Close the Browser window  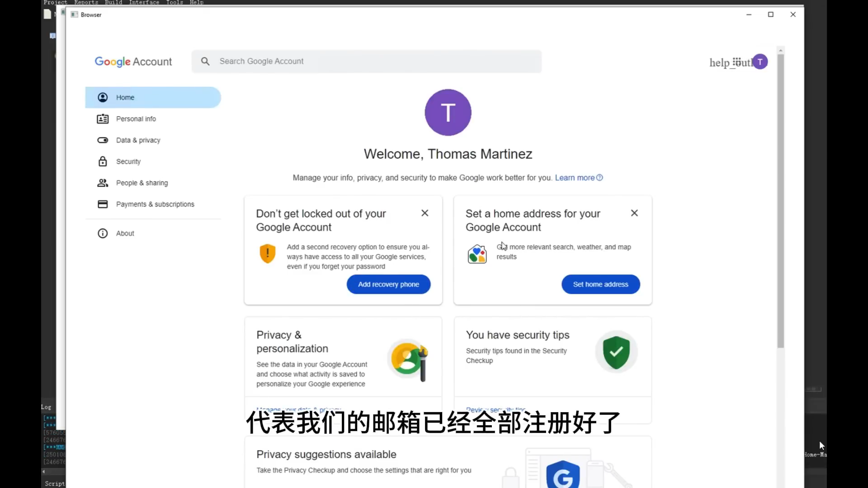[x=793, y=14]
